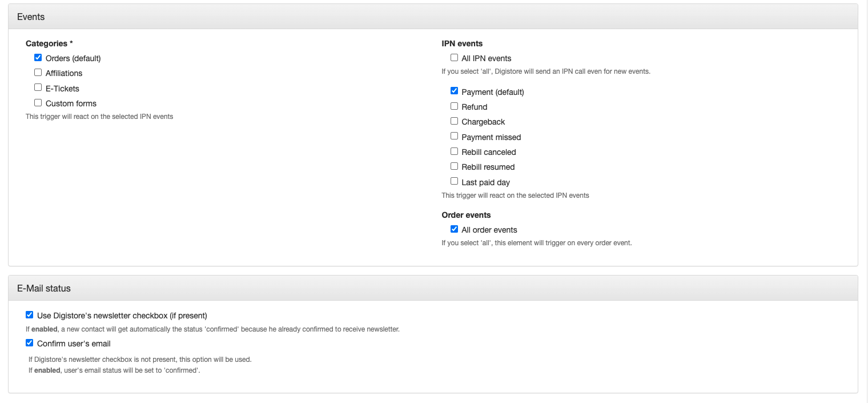Enable the Refund IPN event checkbox
The height and width of the screenshot is (403, 868).
455,106
